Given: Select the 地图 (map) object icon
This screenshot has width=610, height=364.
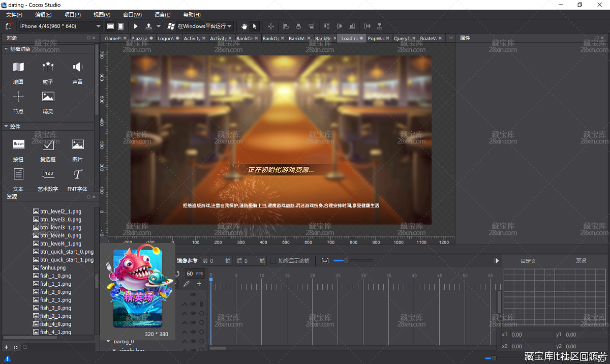Looking at the screenshot, I should tap(18, 67).
